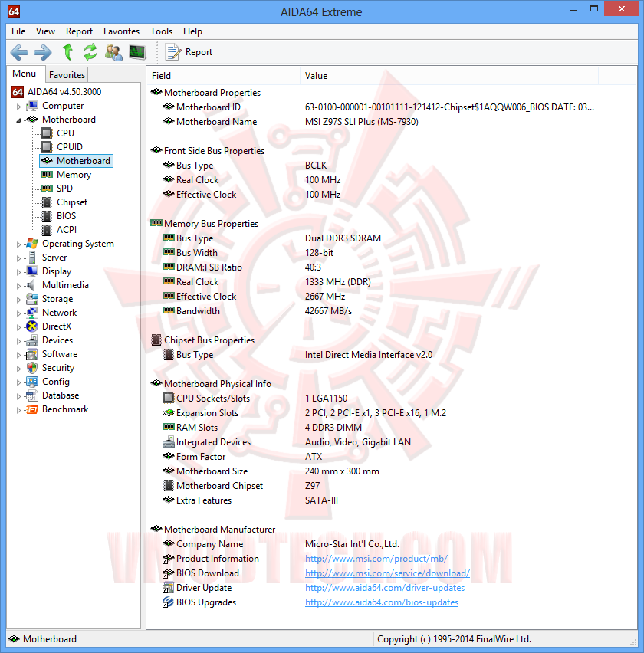
Task: Expand the Storage tree node
Action: pyautogui.click(x=18, y=300)
